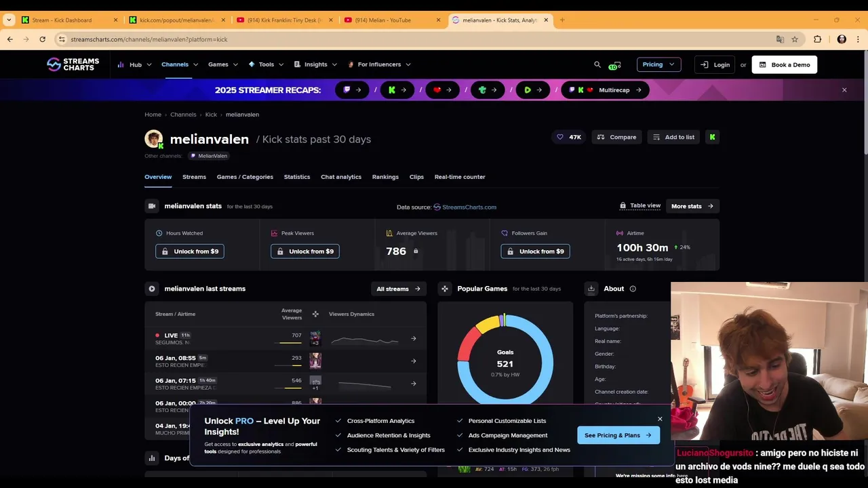Open the green play-triangle recap pill

(x=532, y=89)
